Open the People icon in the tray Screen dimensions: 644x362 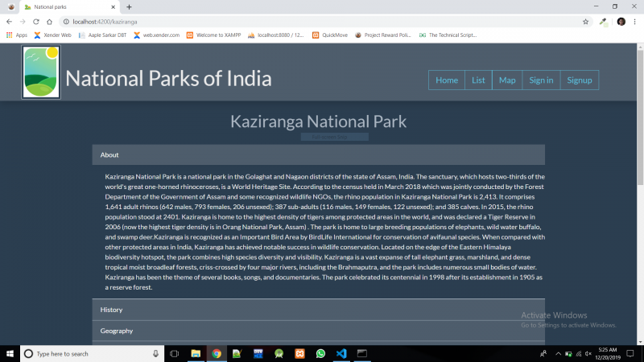coord(543,353)
